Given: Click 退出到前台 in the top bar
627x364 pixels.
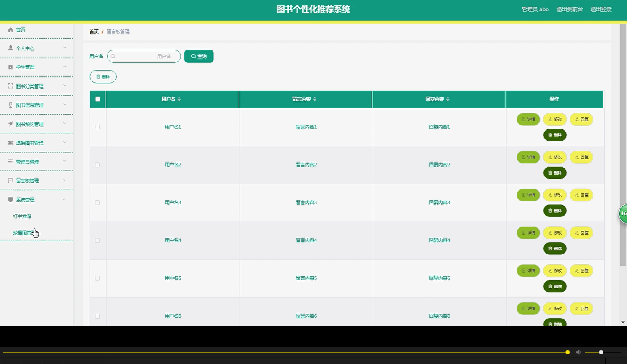Looking at the screenshot, I should pos(570,9).
